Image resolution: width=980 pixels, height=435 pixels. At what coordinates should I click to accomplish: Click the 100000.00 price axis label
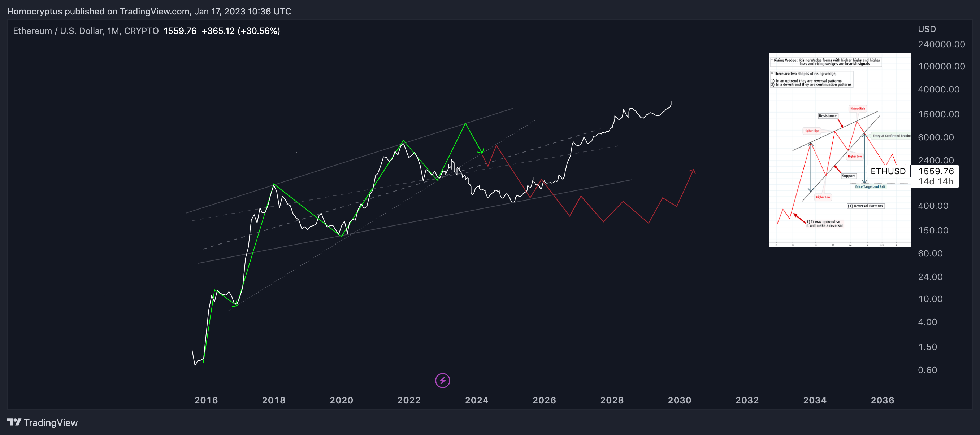pos(942,66)
